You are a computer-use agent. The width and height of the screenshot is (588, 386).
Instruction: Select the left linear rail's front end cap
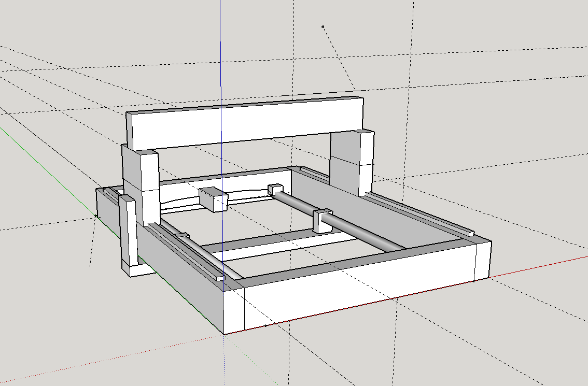[x=220, y=279]
